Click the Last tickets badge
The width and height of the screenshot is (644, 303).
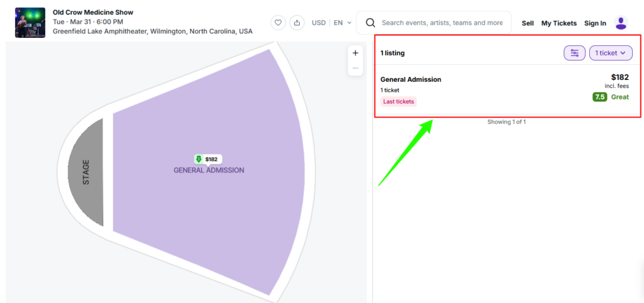(398, 101)
